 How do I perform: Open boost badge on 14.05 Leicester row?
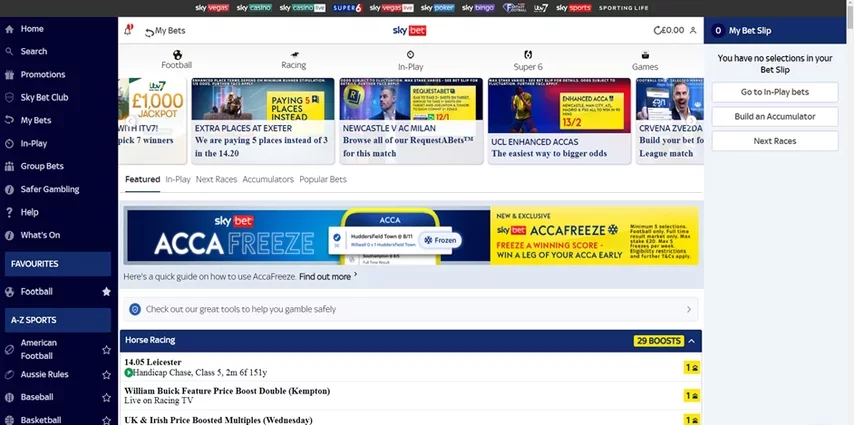(x=692, y=368)
